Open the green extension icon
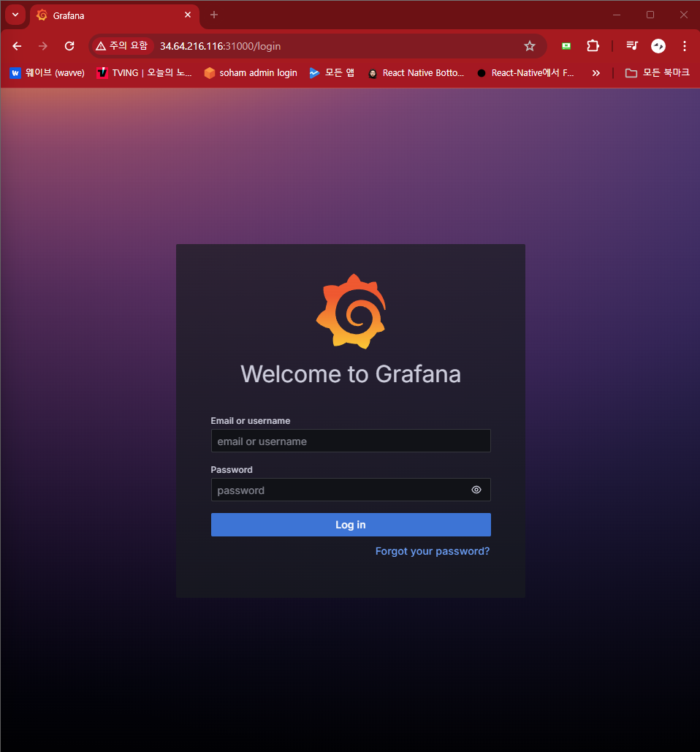This screenshot has width=700, height=752. (566, 46)
